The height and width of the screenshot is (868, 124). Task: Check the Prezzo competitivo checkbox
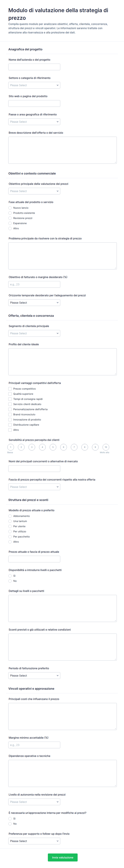click(x=10, y=389)
